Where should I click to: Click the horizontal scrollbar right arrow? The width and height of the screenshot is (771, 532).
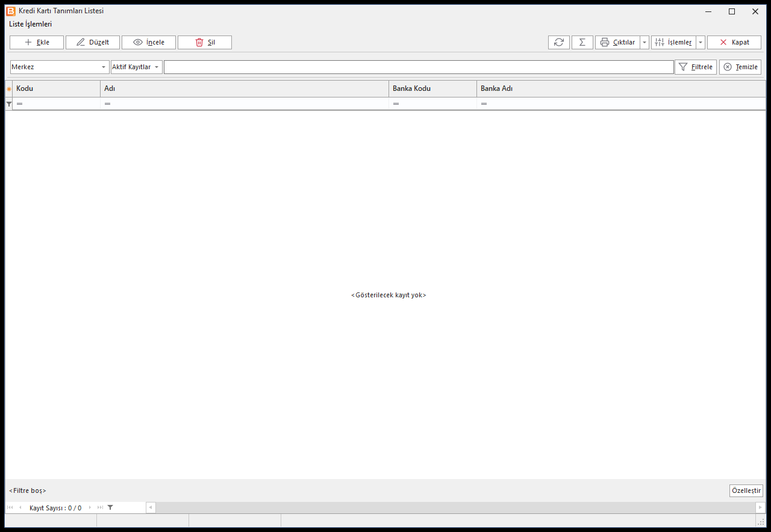coord(760,508)
